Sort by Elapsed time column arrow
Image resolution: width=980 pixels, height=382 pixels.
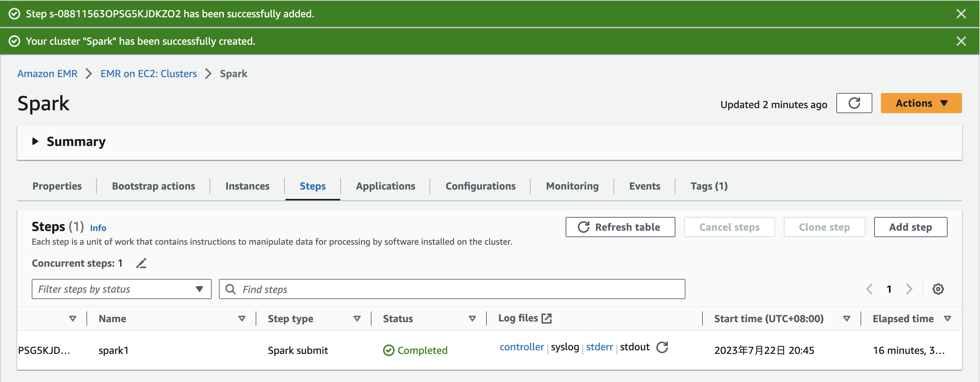pyautogui.click(x=947, y=319)
